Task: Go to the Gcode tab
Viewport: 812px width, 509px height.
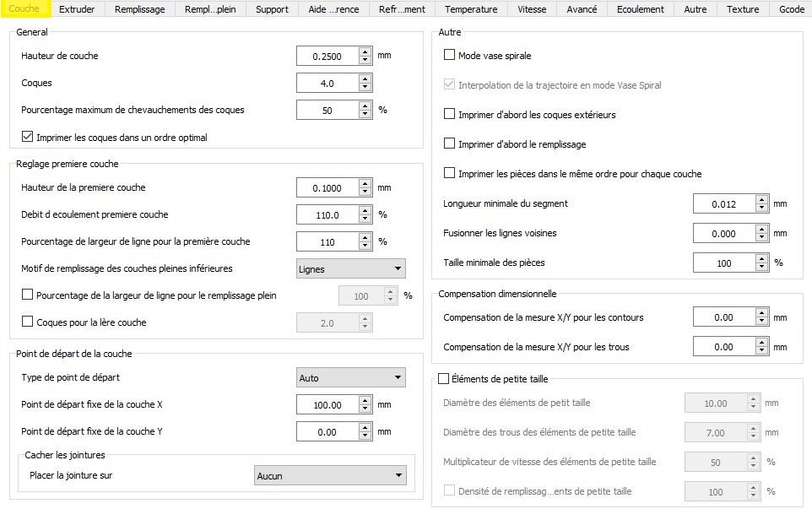Action: [x=791, y=9]
